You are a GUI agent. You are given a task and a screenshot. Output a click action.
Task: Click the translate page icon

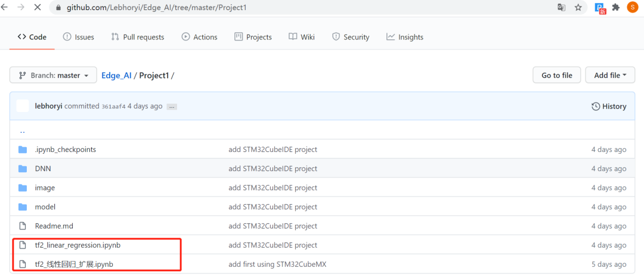tap(561, 8)
